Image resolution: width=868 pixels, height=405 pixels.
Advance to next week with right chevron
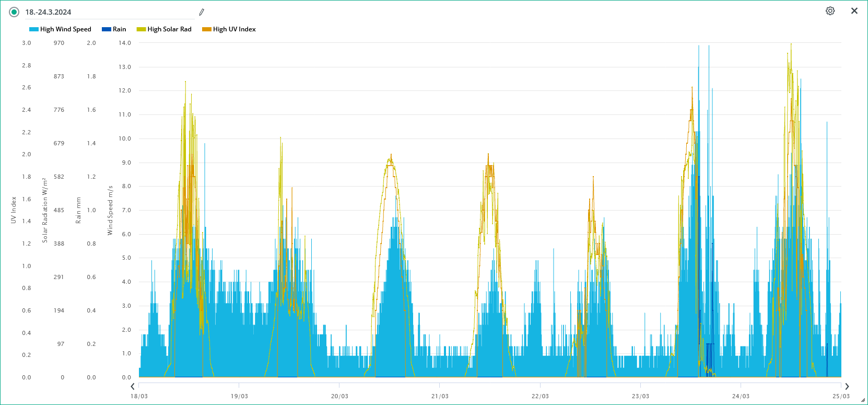pyautogui.click(x=847, y=386)
